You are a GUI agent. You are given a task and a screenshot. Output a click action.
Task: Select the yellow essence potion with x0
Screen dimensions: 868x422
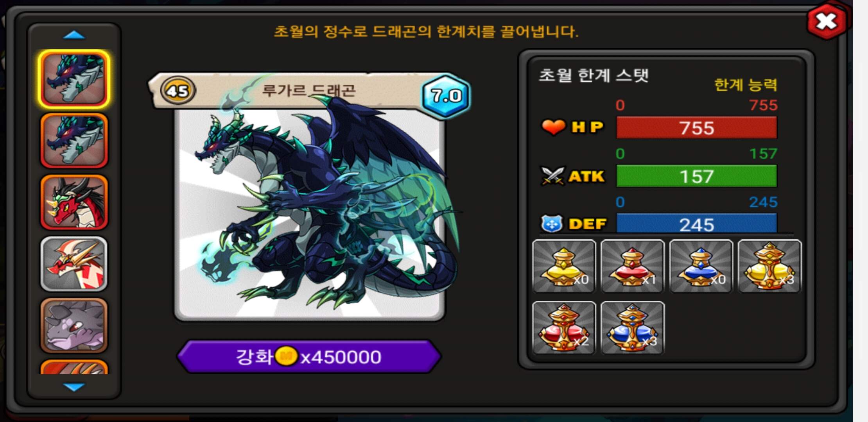[x=564, y=266]
